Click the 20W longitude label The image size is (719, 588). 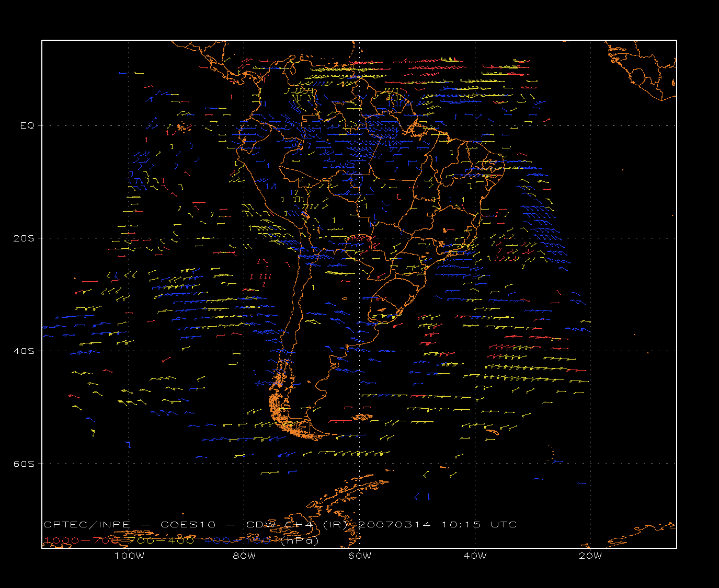point(590,556)
